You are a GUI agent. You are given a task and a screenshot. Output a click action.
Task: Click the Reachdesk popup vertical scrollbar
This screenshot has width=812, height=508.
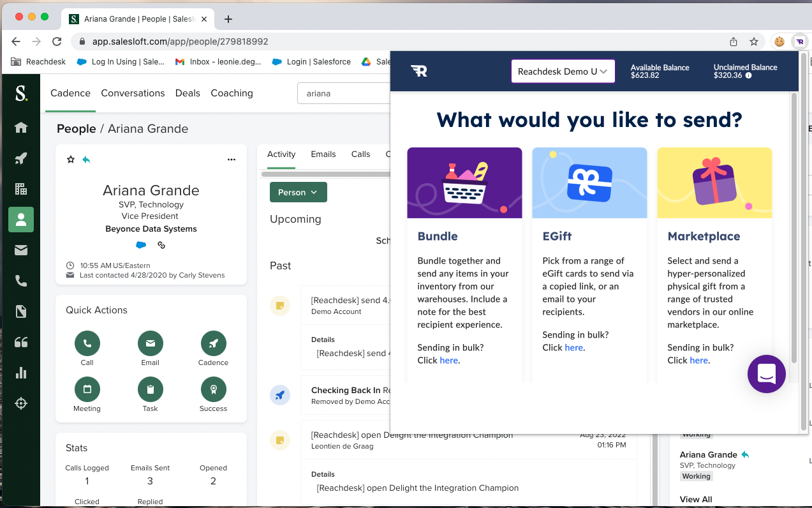794,228
